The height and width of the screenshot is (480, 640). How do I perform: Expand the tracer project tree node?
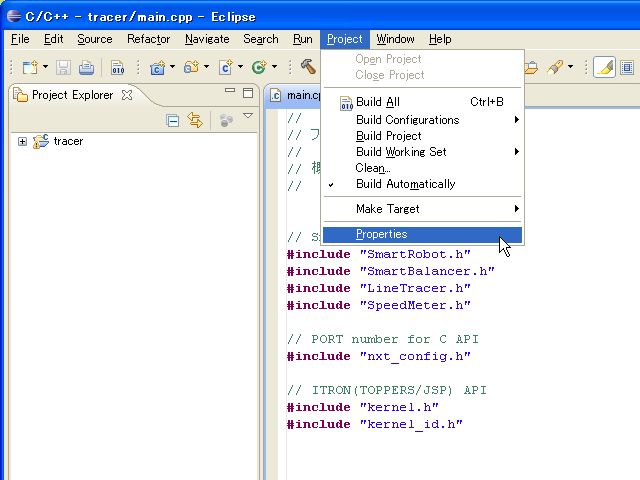click(22, 142)
